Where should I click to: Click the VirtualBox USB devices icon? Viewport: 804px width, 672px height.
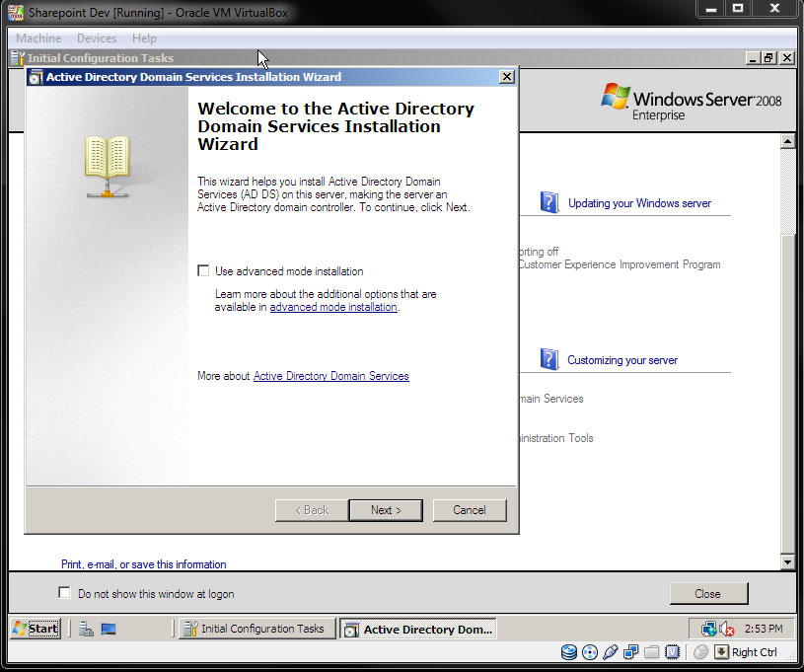(x=611, y=652)
